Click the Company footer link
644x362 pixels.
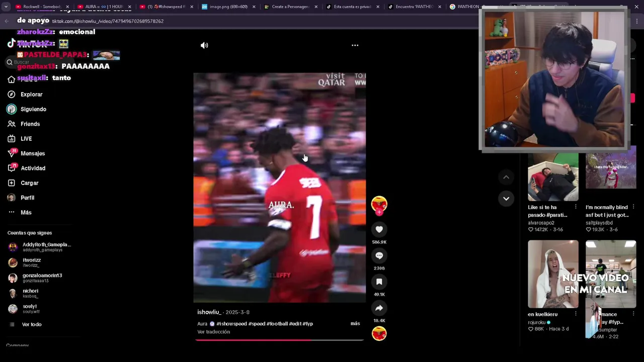pos(17,345)
